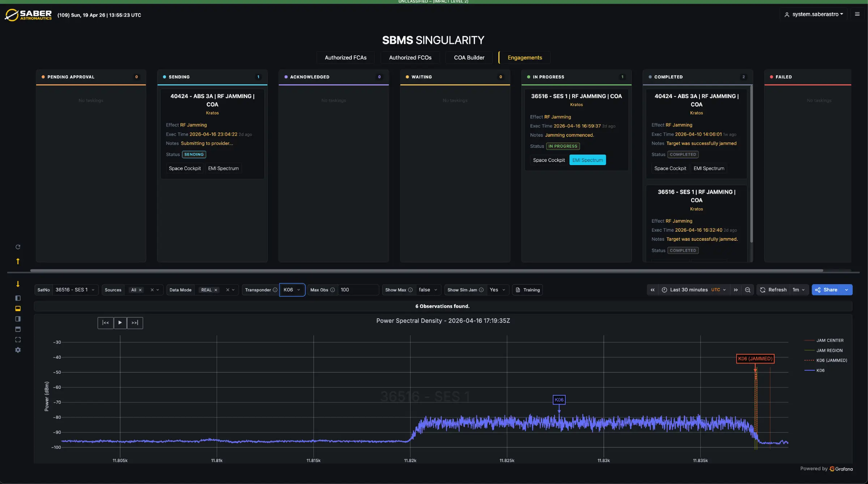Screen dimensions: 868x484
Task: Click the yellow down arrow icon
Action: (x=18, y=284)
